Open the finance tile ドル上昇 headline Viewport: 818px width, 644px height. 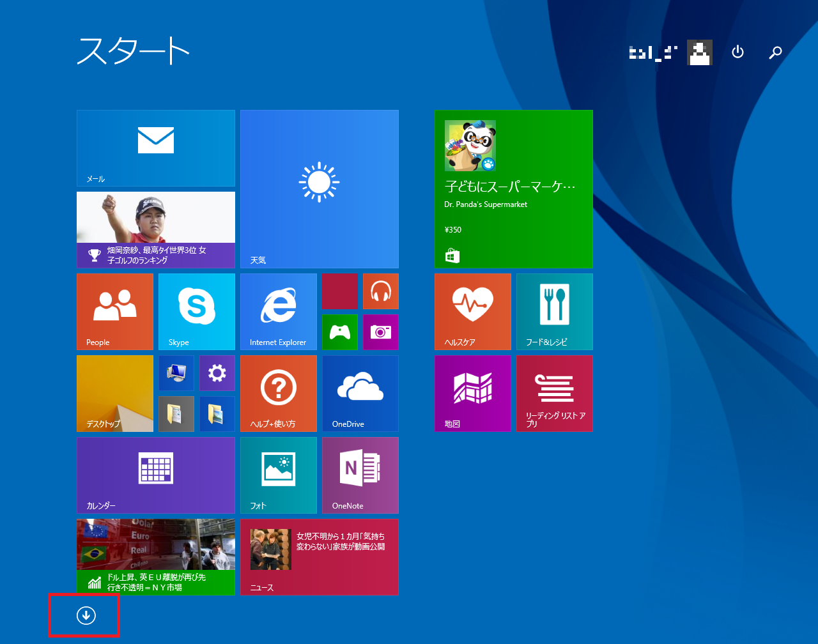pyautogui.click(x=156, y=557)
